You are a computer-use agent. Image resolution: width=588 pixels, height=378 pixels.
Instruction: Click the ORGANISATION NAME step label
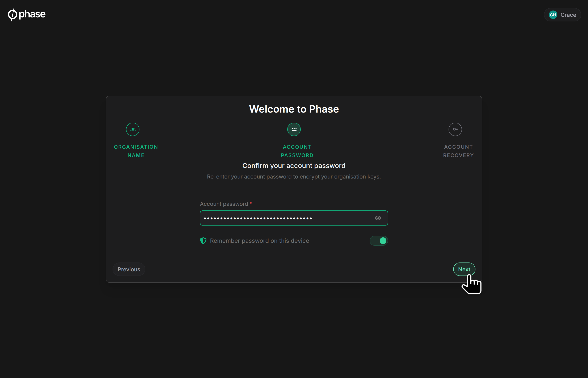[136, 151]
